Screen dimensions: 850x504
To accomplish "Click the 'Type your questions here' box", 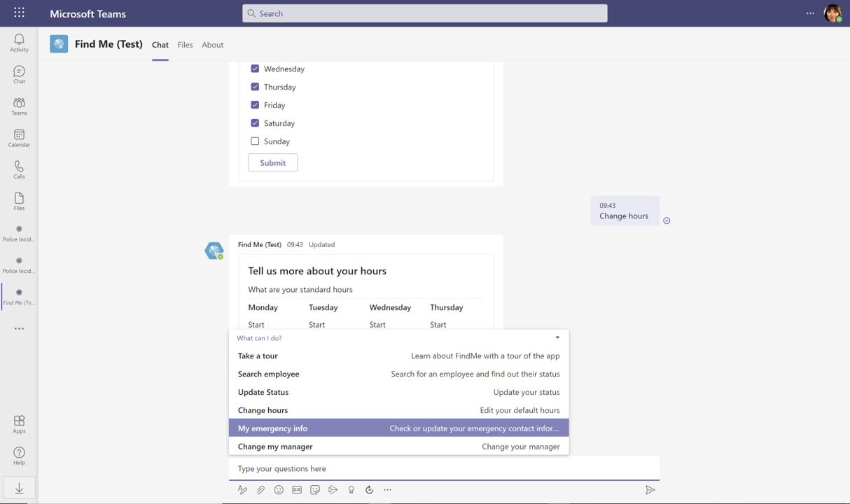I will (443, 468).
